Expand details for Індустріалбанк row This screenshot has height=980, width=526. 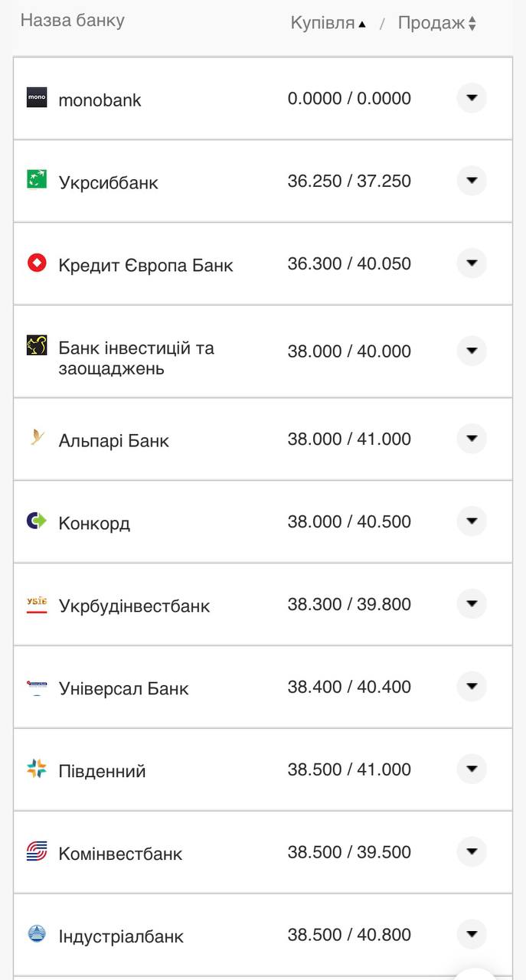pyautogui.click(x=472, y=934)
